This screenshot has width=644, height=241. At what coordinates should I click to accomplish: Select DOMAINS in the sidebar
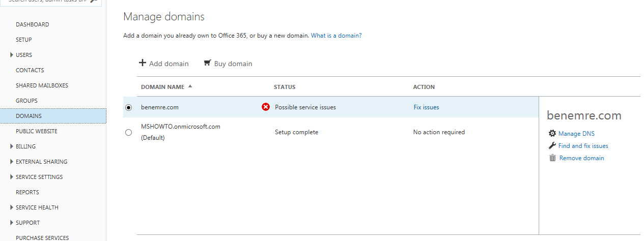[53, 116]
